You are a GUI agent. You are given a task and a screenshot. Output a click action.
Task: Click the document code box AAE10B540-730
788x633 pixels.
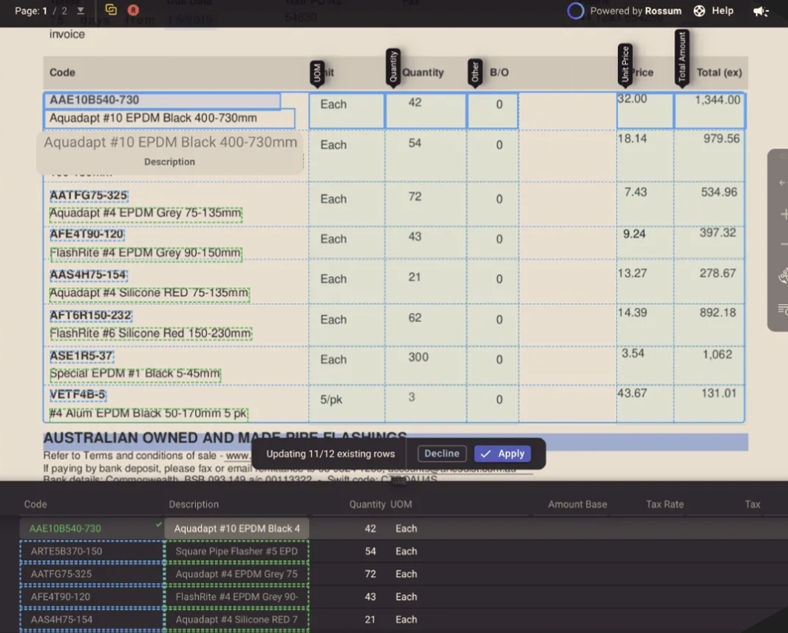coord(162,100)
